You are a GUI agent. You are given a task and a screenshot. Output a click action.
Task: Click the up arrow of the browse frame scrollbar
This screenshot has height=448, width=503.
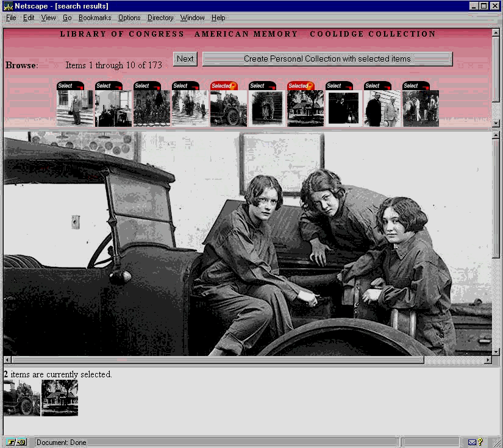(x=496, y=32)
